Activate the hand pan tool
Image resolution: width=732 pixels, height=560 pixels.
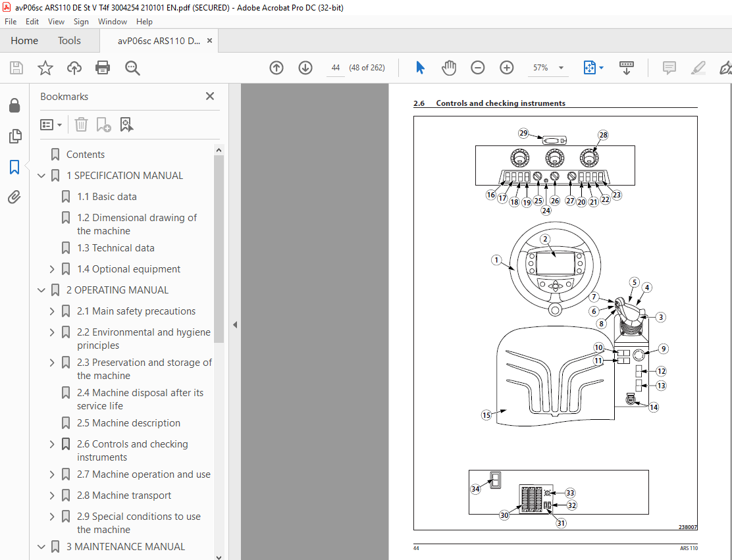point(449,68)
